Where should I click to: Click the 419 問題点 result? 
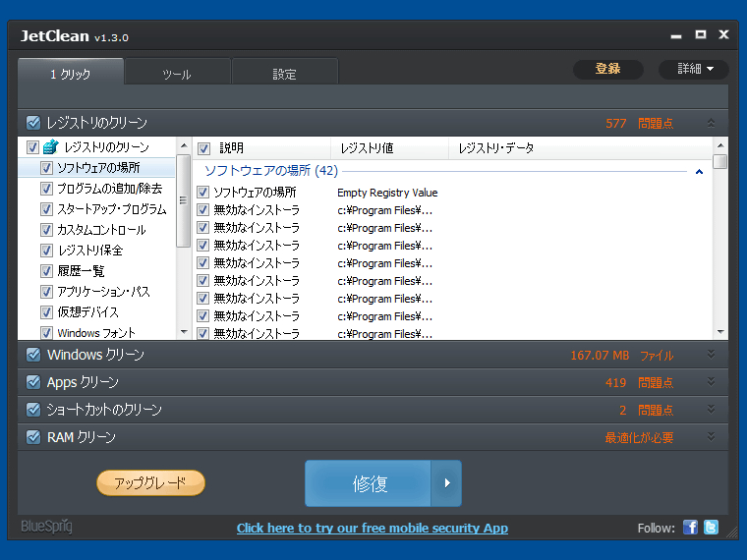click(639, 382)
